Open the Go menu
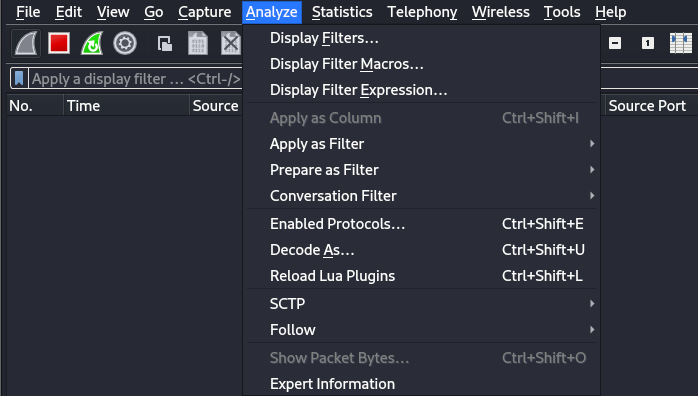This screenshot has height=396, width=698. [154, 12]
